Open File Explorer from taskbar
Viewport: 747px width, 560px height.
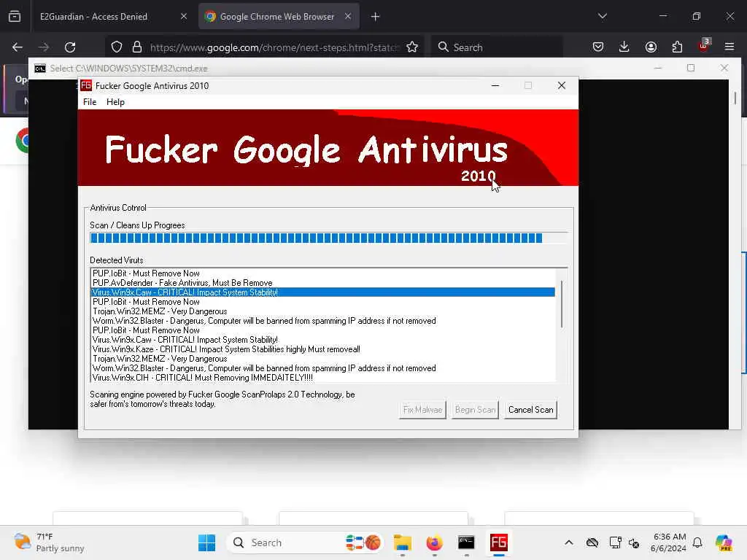(403, 542)
